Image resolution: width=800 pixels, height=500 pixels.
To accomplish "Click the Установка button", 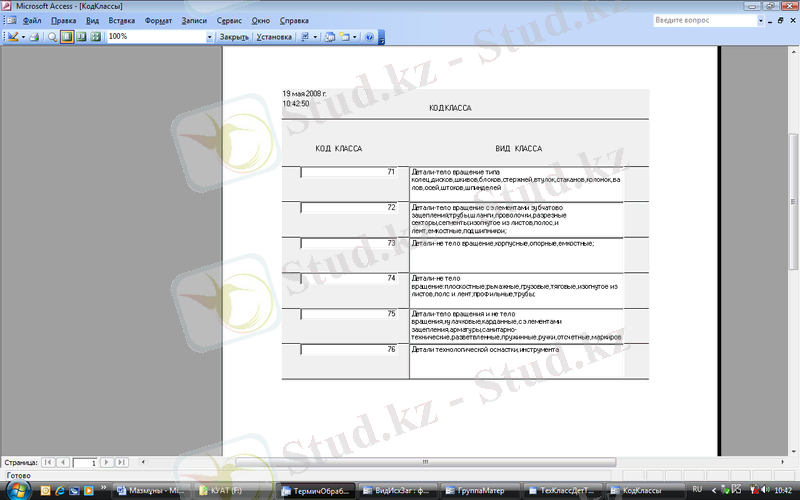I will click(274, 37).
